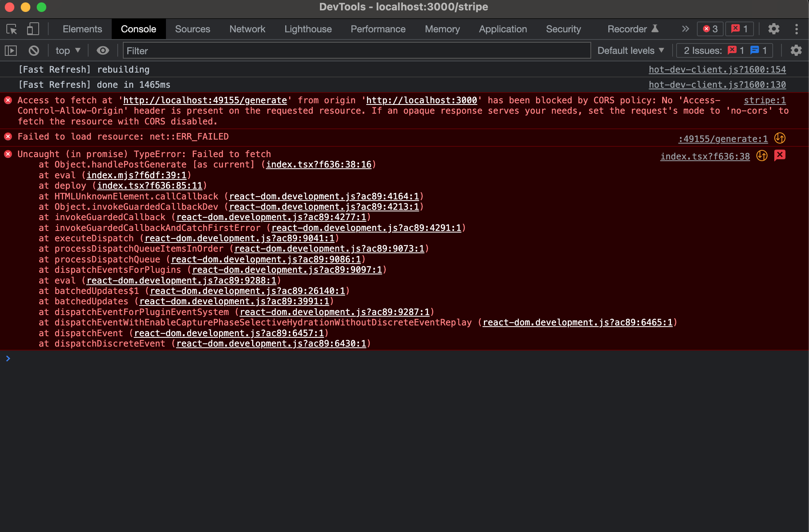The width and height of the screenshot is (809, 532).
Task: Click network request icon beside :49155/generate:1
Action: coord(779,138)
